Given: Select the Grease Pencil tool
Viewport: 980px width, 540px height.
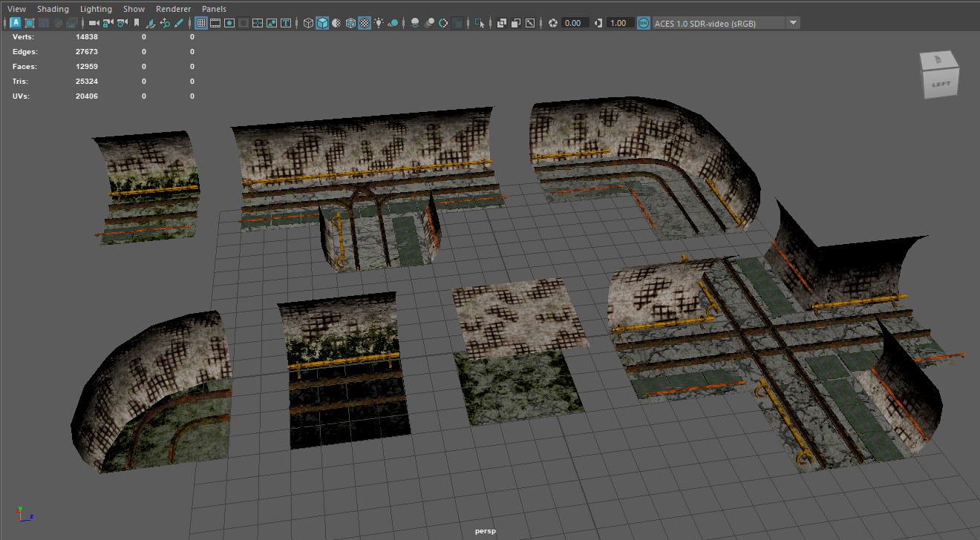Looking at the screenshot, I should 179,23.
